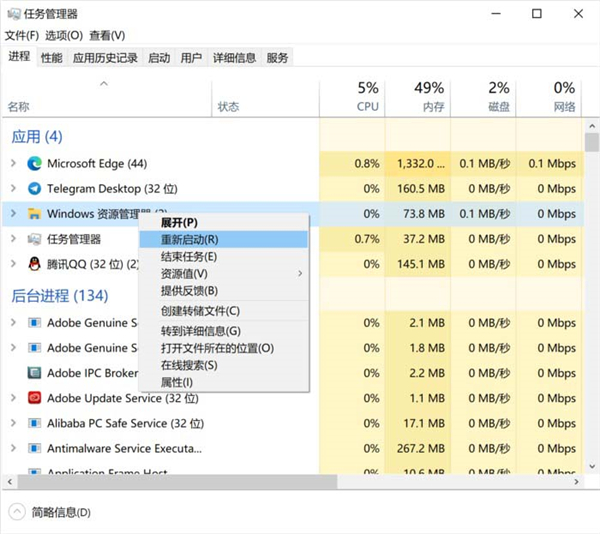Expand the 腾讯QQ process group
This screenshot has width=600, height=534.
click(x=13, y=264)
